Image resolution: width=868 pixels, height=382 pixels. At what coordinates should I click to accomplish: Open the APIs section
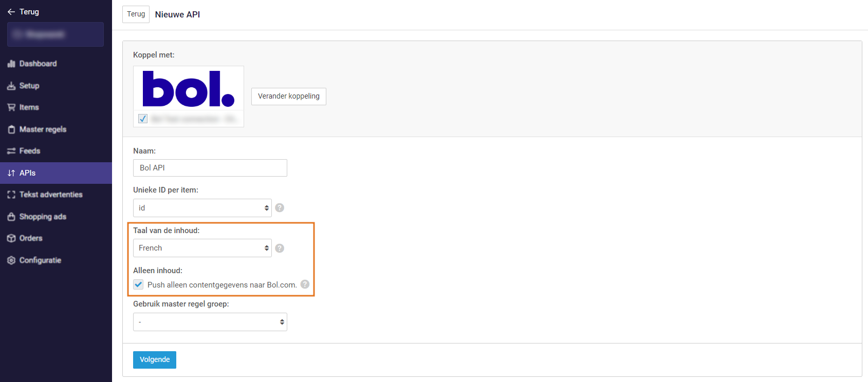(x=56, y=173)
